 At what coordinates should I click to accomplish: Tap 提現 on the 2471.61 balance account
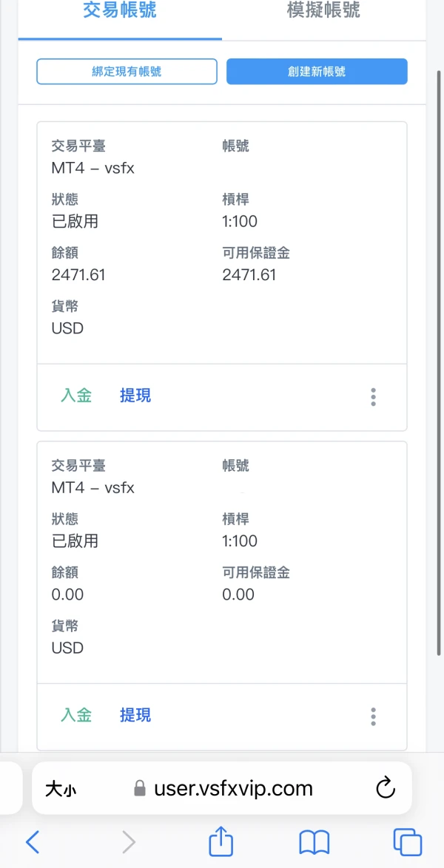click(135, 396)
